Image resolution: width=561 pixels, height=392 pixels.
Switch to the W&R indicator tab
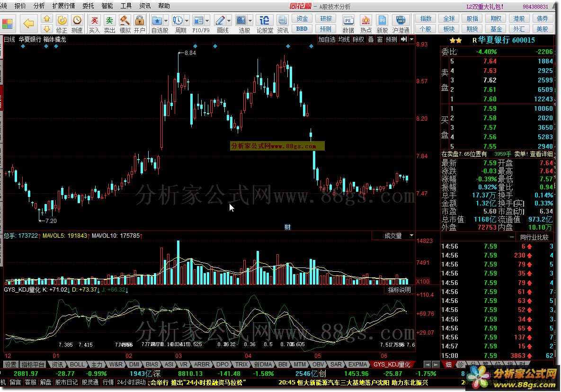116,365
